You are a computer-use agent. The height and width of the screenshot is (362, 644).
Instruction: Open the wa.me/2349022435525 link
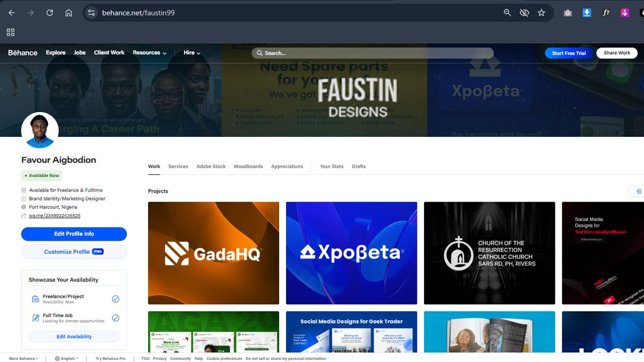pos(55,216)
